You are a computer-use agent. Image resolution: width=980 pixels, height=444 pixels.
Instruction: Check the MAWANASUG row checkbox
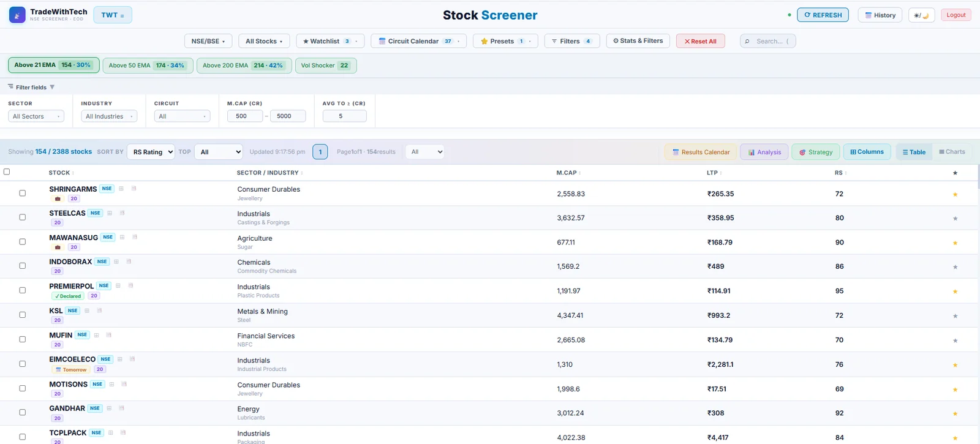(23, 242)
